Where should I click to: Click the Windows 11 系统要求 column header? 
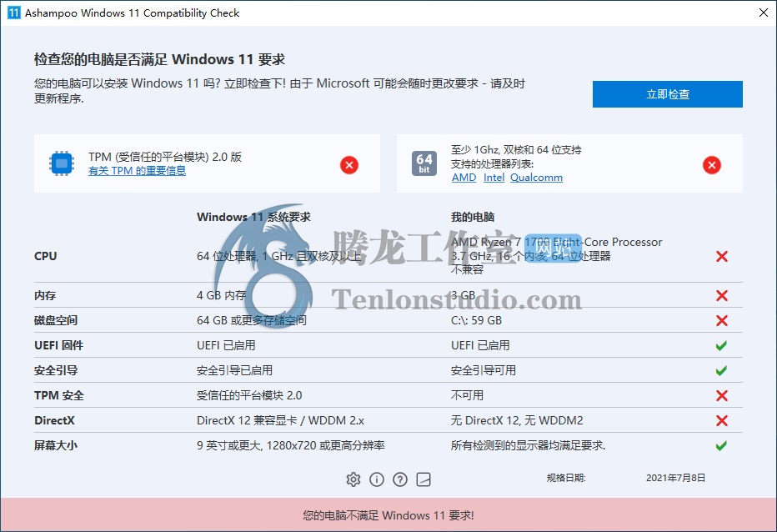(x=253, y=217)
